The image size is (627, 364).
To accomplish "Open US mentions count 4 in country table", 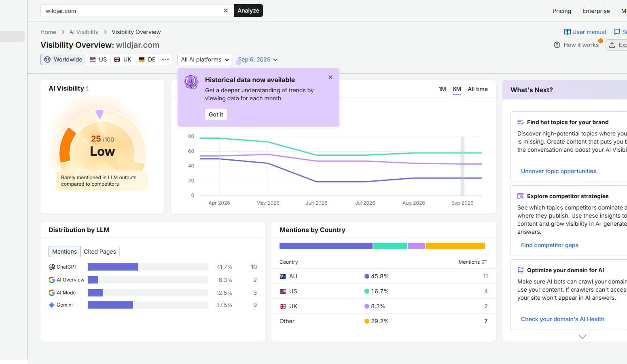I will pos(486,291).
